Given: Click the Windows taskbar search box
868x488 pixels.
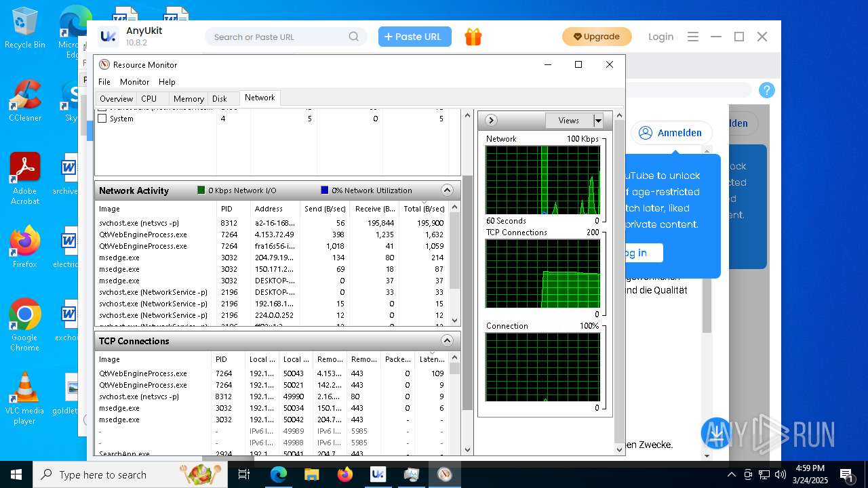Looking at the screenshot, I should 130,474.
